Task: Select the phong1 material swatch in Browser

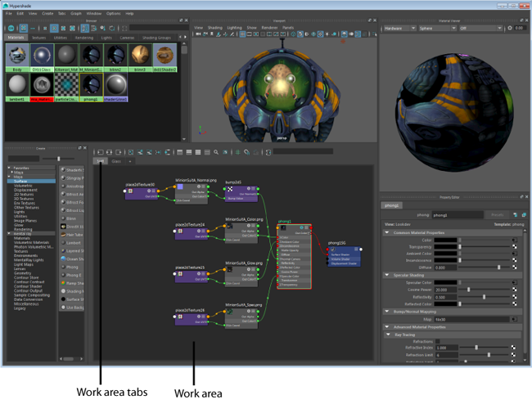Action: 91,88
